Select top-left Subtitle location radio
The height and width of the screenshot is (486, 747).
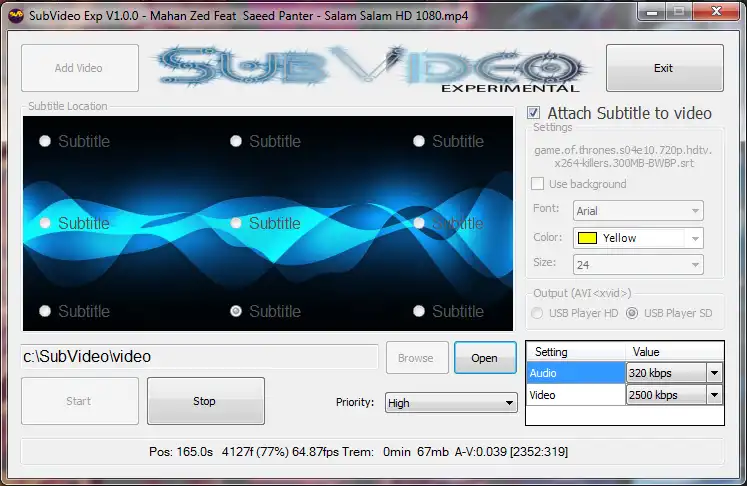tap(45, 141)
